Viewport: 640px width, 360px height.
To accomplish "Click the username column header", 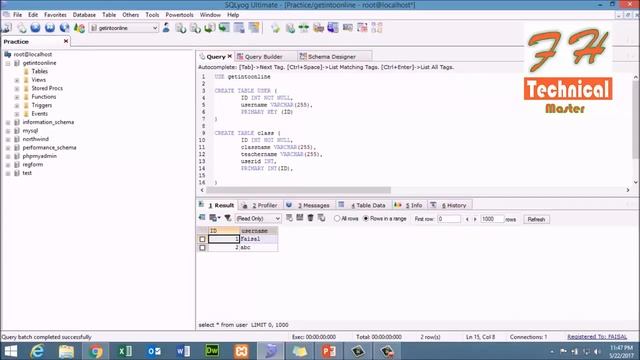I will click(x=258, y=231).
